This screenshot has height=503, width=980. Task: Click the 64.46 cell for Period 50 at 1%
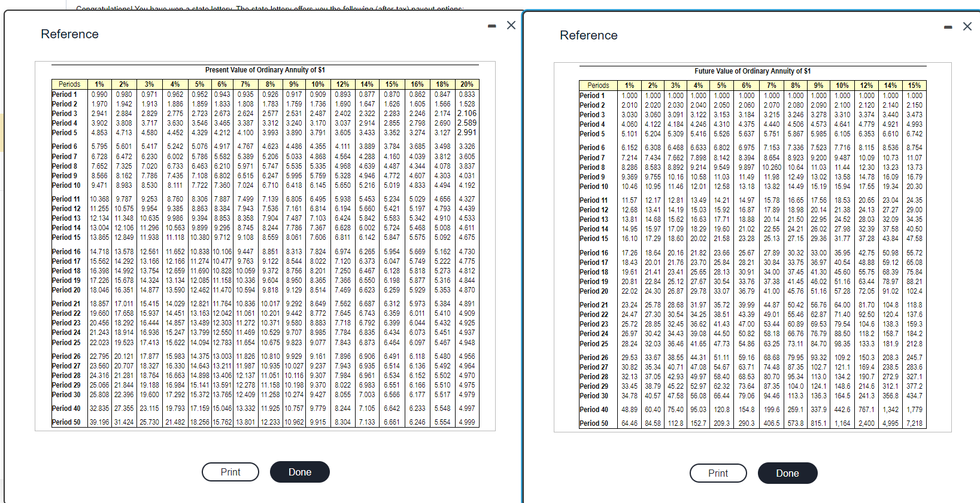point(630,423)
